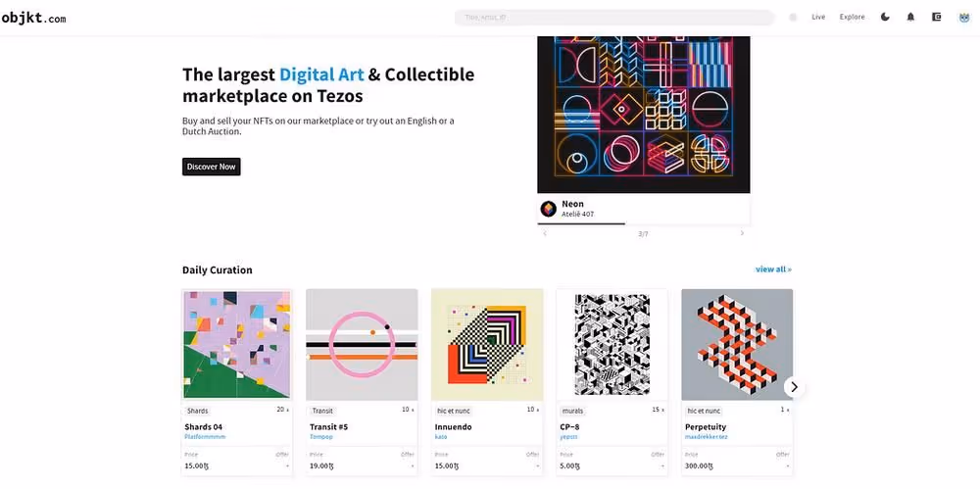
Task: Open the user avatar profile menu
Action: click(x=963, y=18)
